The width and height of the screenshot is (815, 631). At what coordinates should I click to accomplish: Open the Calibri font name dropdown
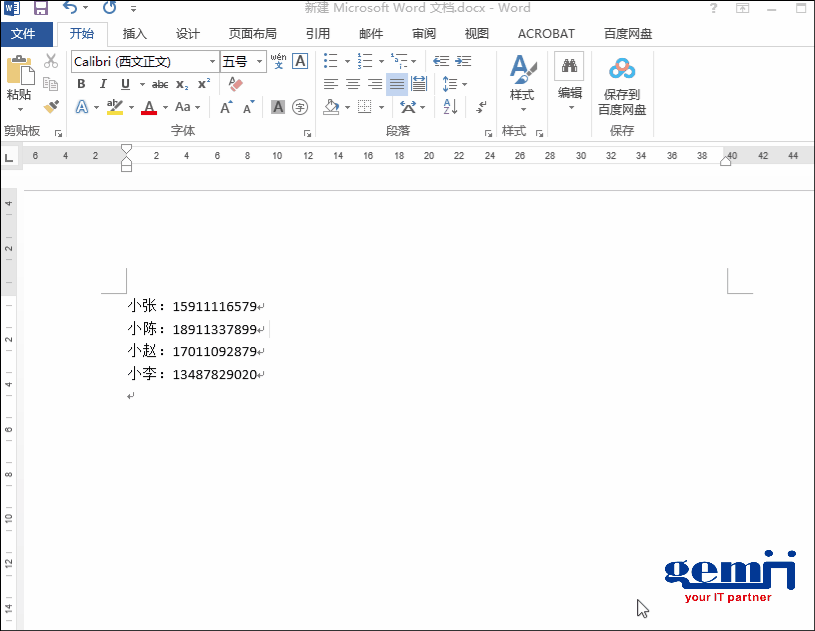coord(212,62)
